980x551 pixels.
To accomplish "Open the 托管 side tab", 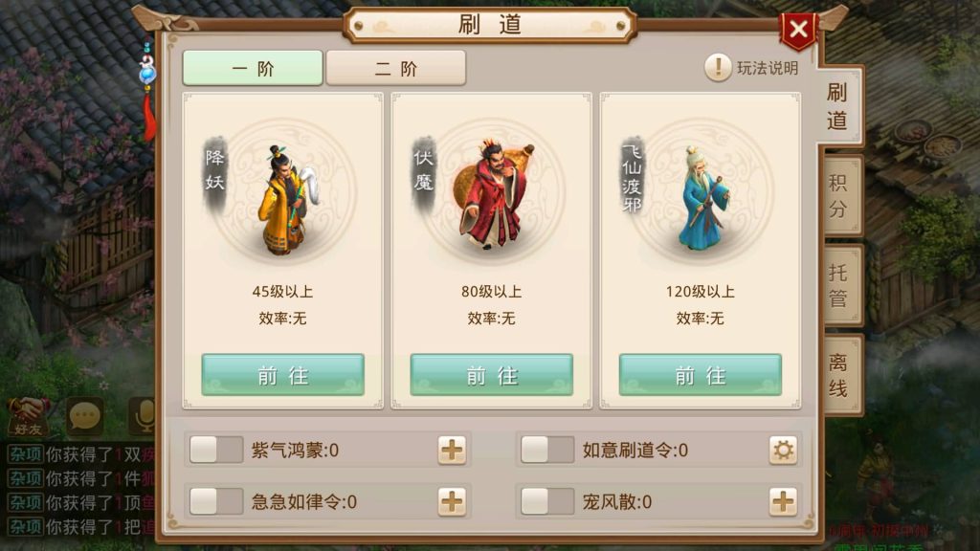I will coord(840,285).
